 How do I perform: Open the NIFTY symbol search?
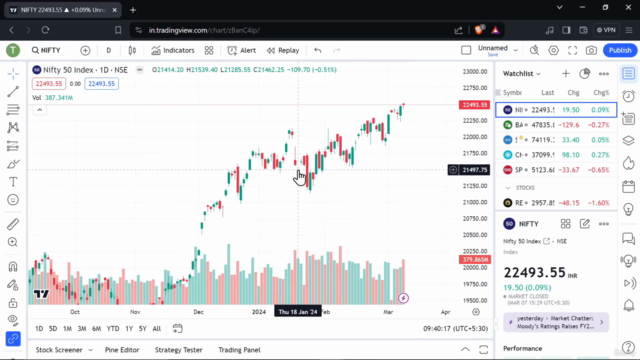(46, 50)
